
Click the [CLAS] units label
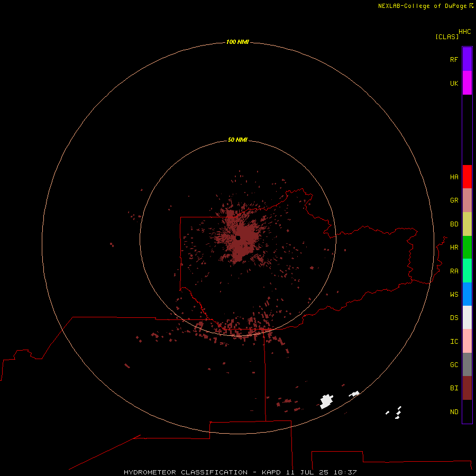(447, 36)
